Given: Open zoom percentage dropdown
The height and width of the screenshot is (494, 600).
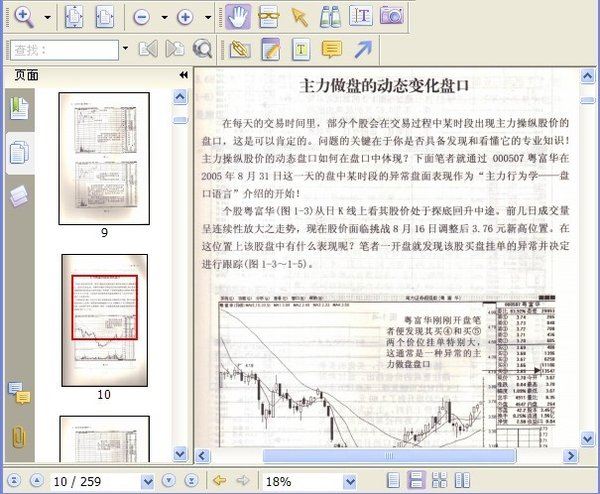Looking at the screenshot, I should pyautogui.click(x=350, y=482).
